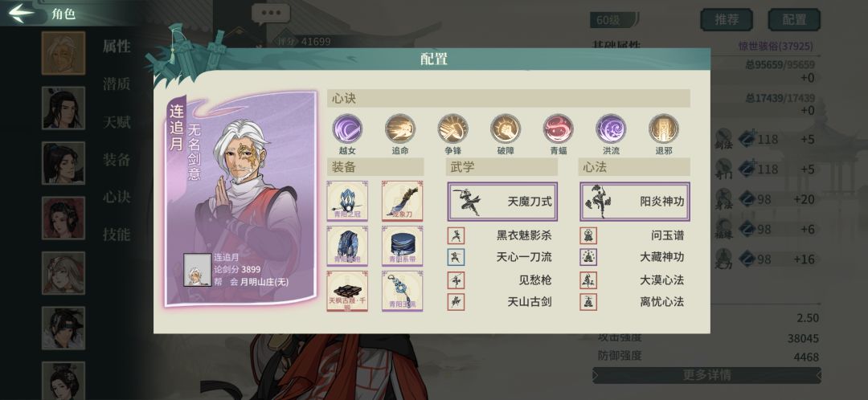Viewport: 868px width, 400px height.
Task: Switch to the 属性 tab
Action: [x=117, y=47]
